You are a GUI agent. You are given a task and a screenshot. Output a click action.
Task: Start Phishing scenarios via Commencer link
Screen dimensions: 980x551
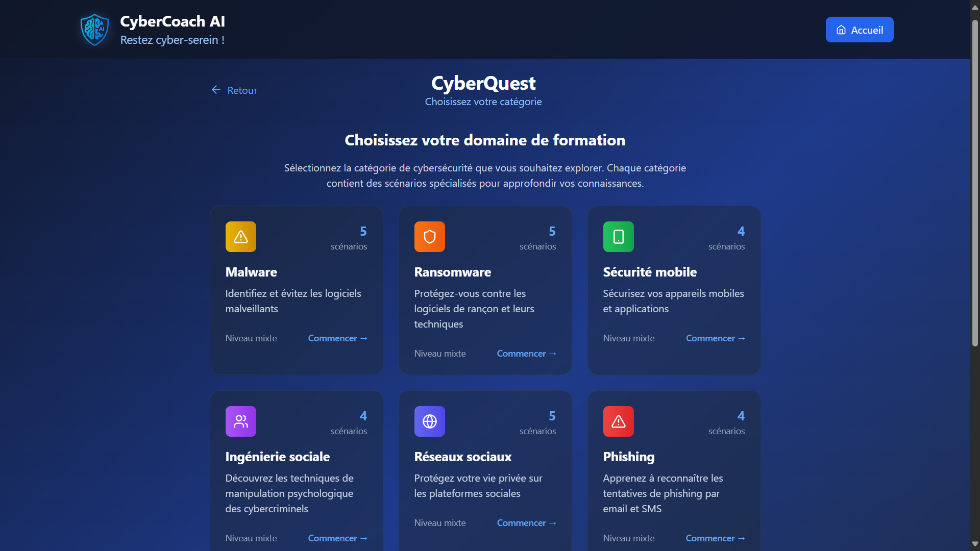[x=715, y=538]
